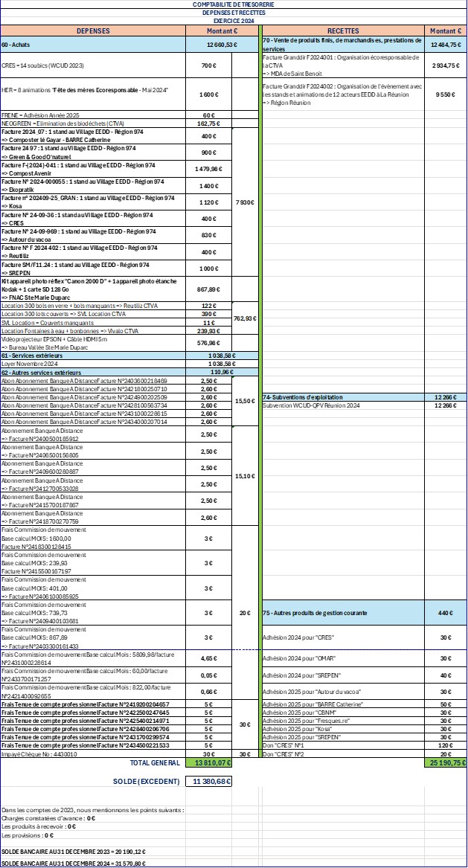Click the "0,66 €" commission amount
468x868 pixels.
209,692
